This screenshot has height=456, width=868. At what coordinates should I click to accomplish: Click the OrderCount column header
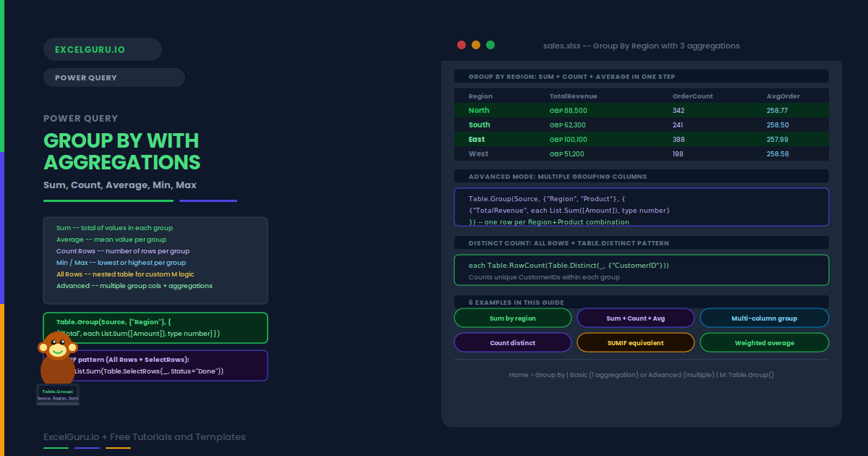tap(693, 96)
